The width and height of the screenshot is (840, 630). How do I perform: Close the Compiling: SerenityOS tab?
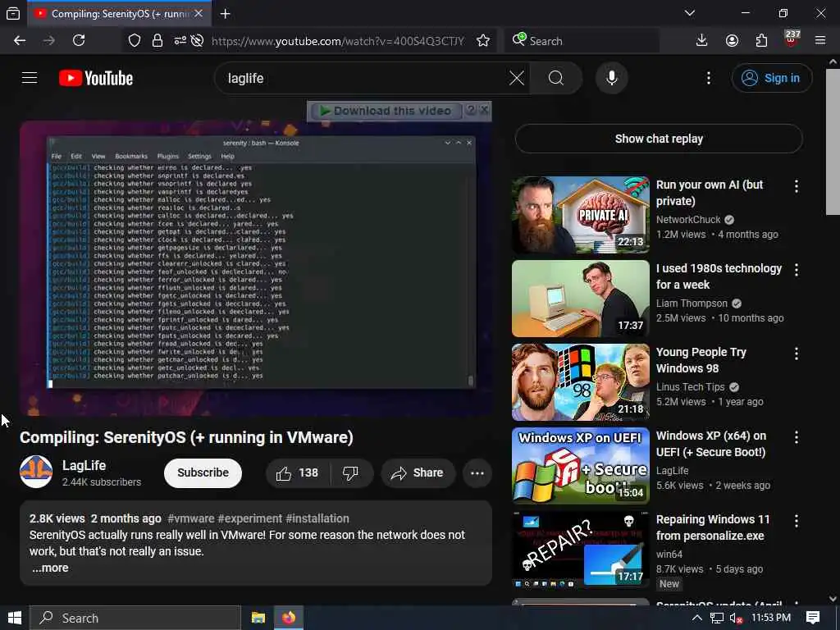tap(199, 13)
